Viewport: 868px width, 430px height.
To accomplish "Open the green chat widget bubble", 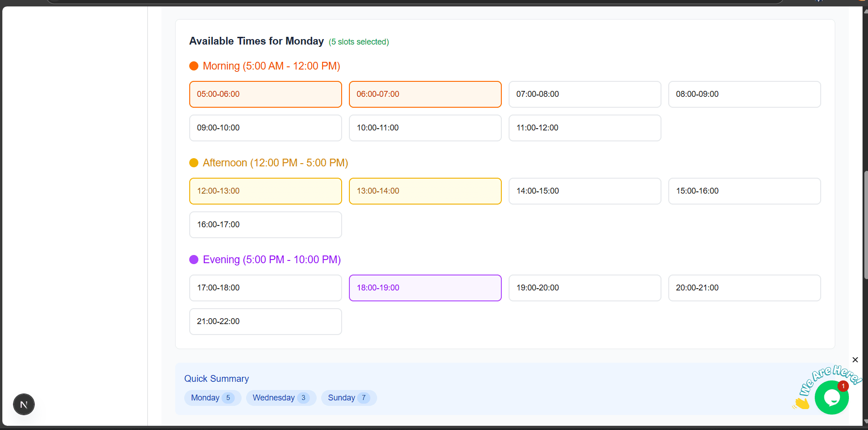I will (832, 397).
